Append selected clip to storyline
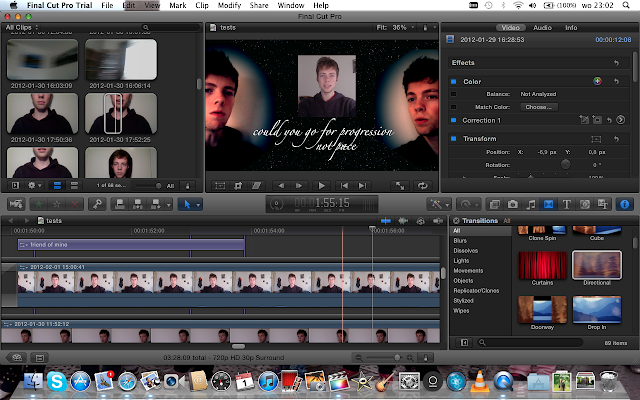The width and height of the screenshot is (640, 400). pos(156,204)
